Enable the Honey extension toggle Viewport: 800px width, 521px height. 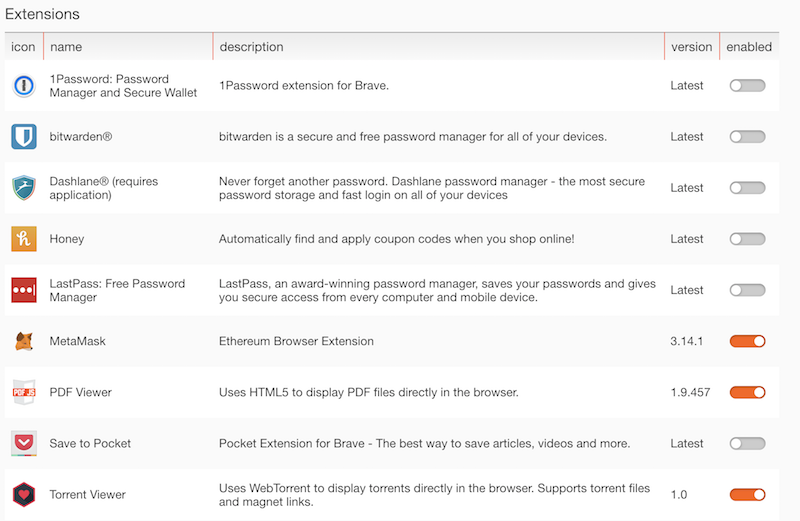click(x=747, y=239)
